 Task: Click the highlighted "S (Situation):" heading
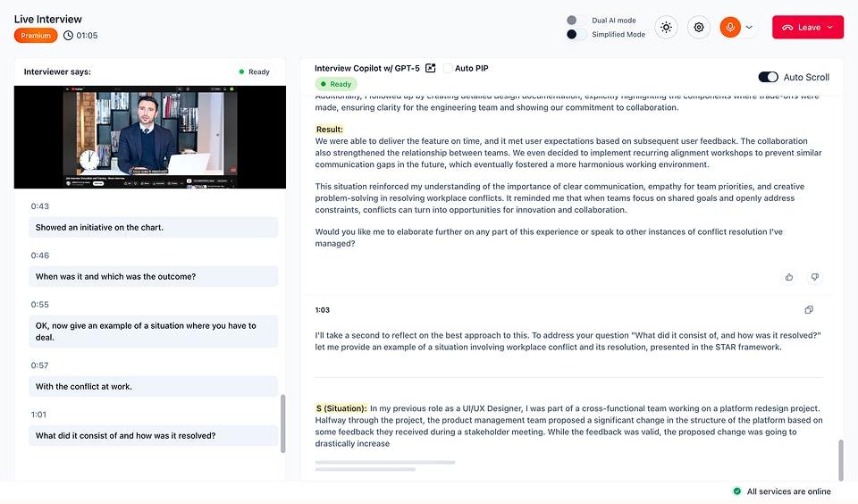tap(341, 408)
